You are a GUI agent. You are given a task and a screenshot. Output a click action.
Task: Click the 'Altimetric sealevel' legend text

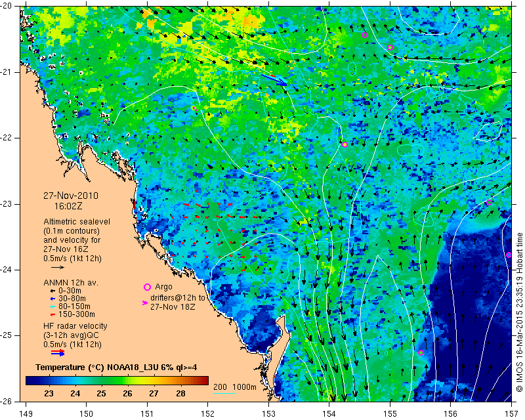[x=77, y=222]
